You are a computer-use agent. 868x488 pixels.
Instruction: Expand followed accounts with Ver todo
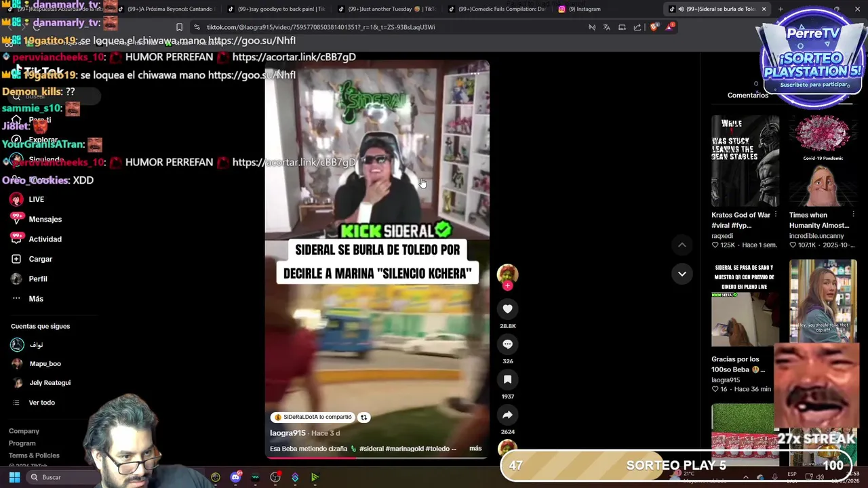tap(41, 403)
